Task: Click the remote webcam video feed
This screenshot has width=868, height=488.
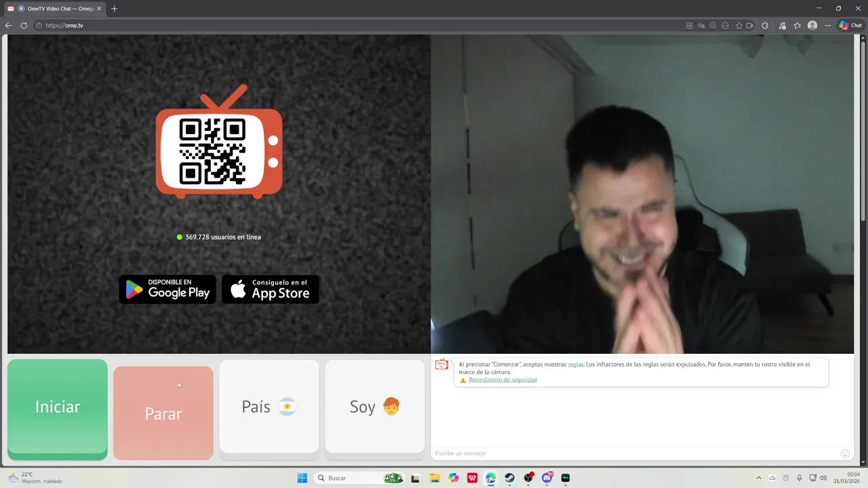Action: (x=642, y=194)
